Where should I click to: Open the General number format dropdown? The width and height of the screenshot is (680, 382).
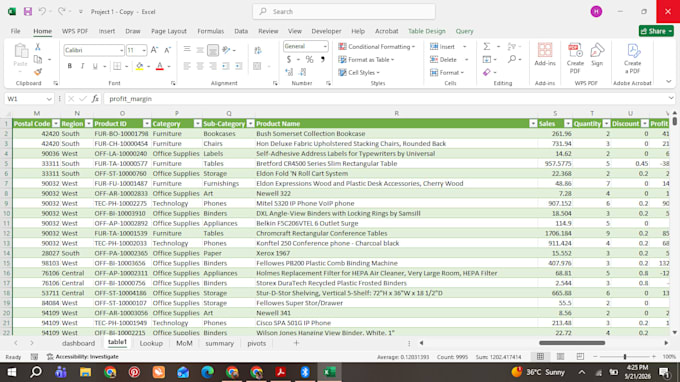point(325,46)
